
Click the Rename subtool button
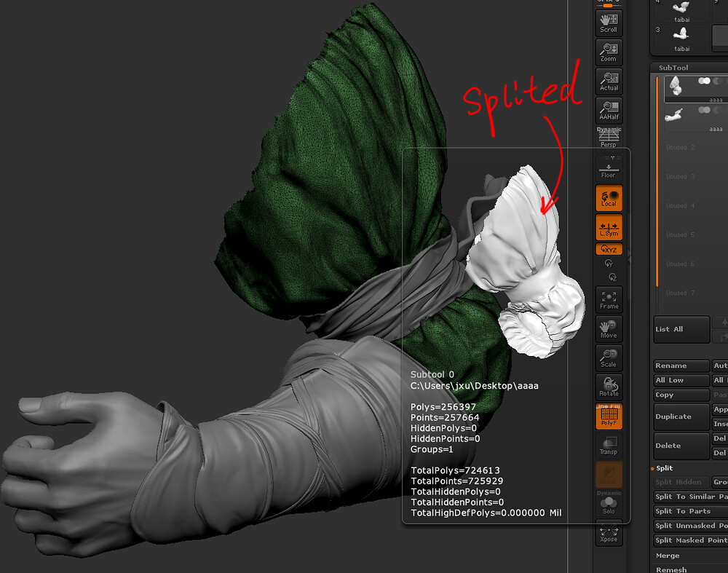click(x=681, y=366)
